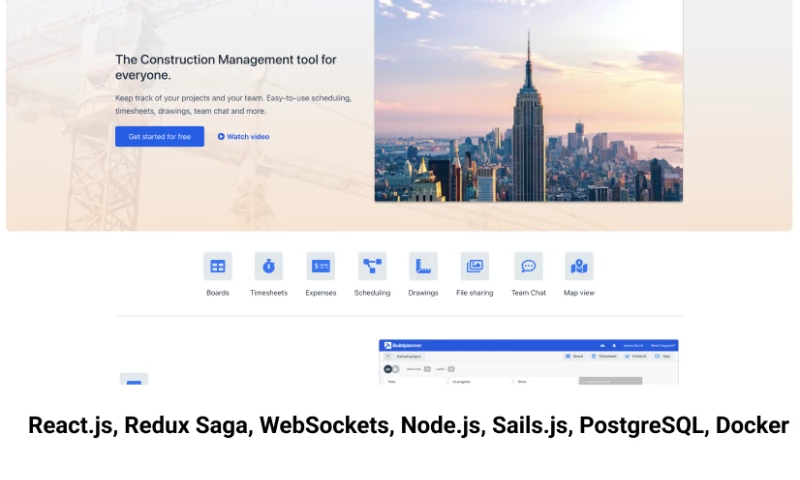Viewport: 800px width, 480px height.
Task: Open the Schedule tab in app preview
Action: pos(636,356)
